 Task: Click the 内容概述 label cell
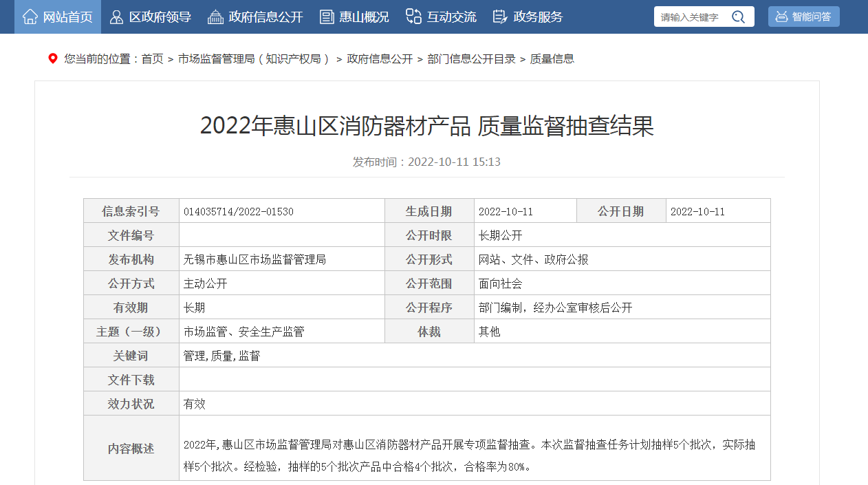(131, 448)
